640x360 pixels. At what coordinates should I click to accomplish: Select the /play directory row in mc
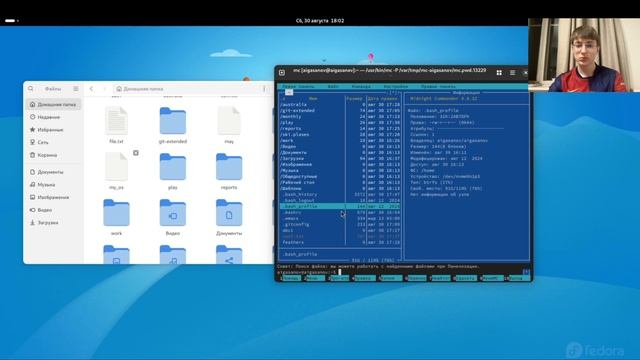[340, 122]
